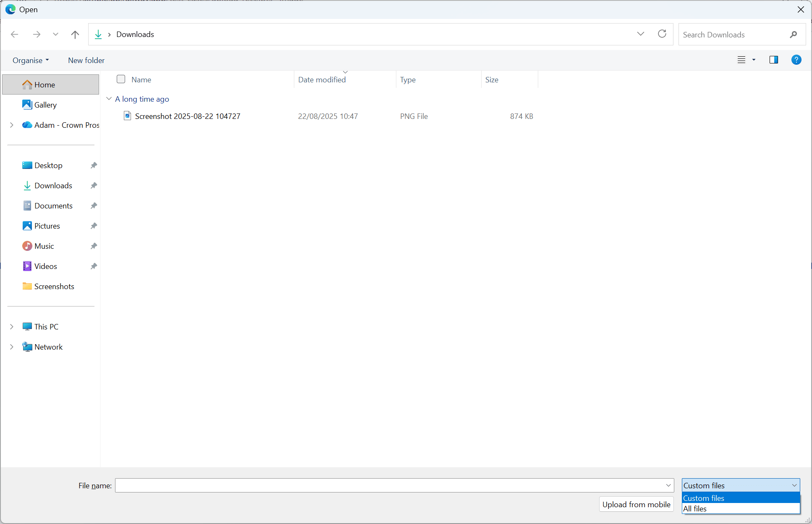The image size is (812, 524).
Task: Choose All files in the file type list
Action: 741,508
